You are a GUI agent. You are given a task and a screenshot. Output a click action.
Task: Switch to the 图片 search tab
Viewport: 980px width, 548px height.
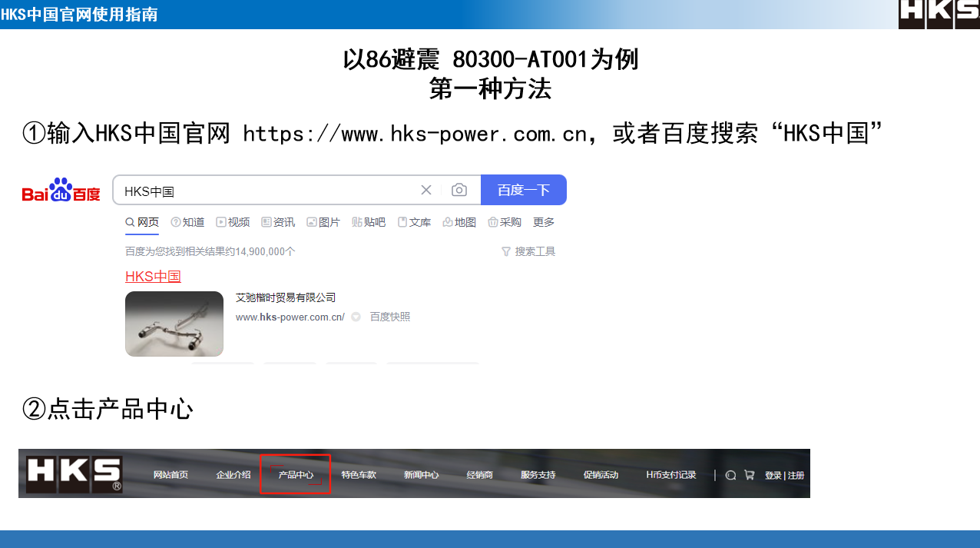323,222
